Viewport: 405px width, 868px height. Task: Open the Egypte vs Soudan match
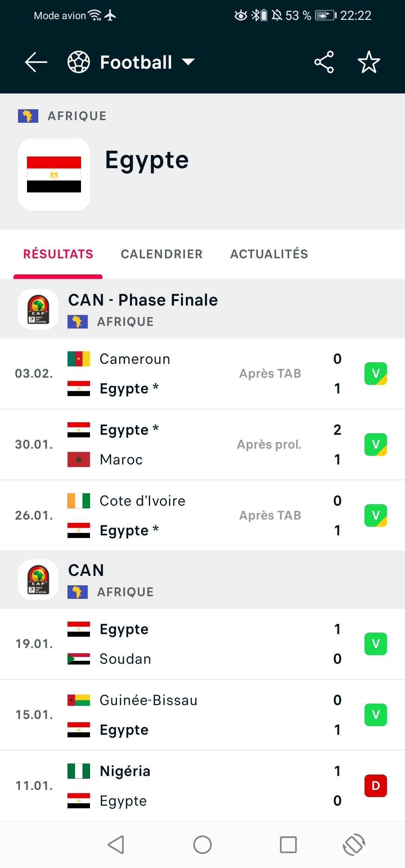pos(202,644)
